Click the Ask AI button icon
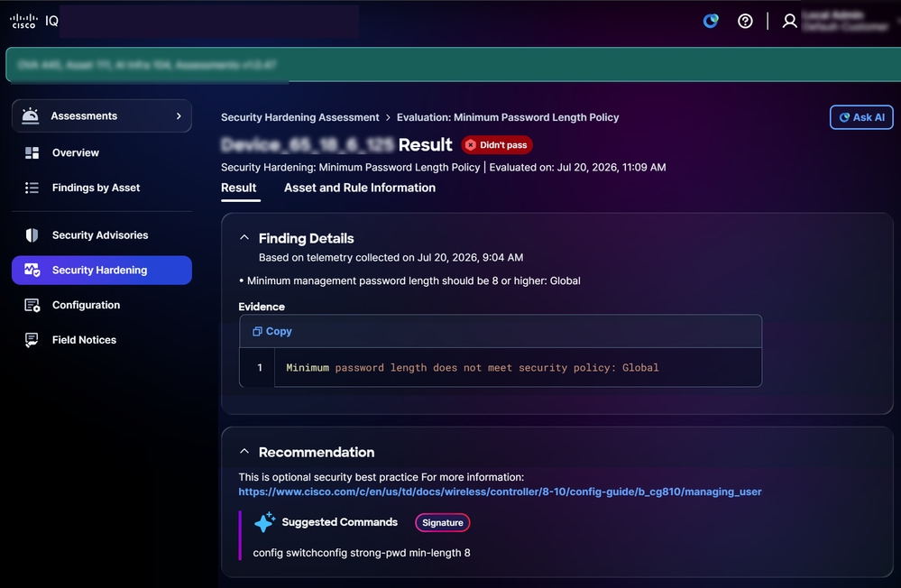 844,117
